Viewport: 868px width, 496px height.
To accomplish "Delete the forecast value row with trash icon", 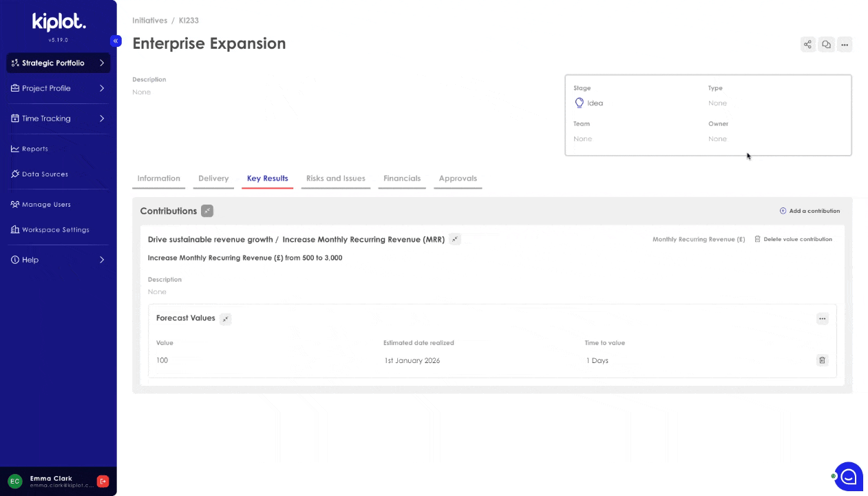I will (x=822, y=360).
